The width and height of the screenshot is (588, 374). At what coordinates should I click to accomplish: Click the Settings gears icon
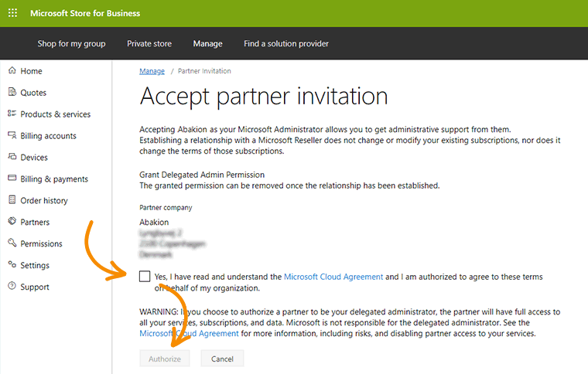coord(12,264)
